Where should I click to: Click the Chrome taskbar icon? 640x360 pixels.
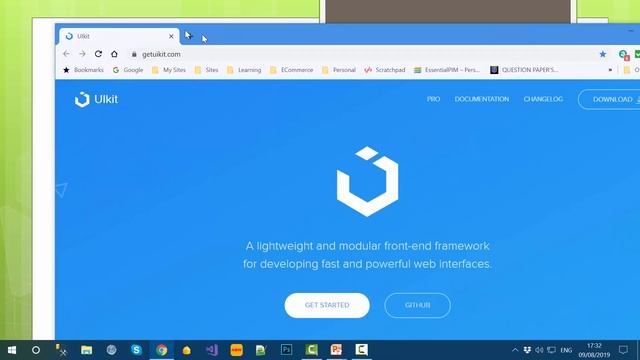(162, 350)
